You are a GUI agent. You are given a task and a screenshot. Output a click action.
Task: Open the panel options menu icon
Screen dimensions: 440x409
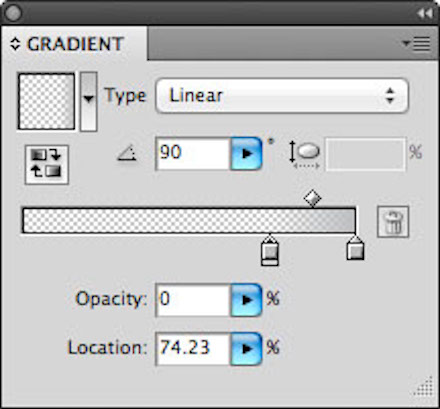[x=417, y=44]
